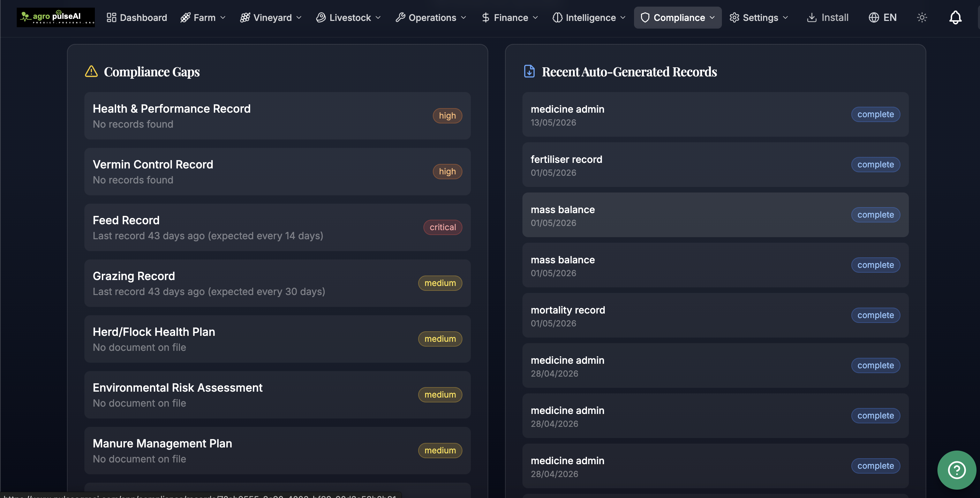Click the Install download icon
980x498 pixels.
(812, 17)
